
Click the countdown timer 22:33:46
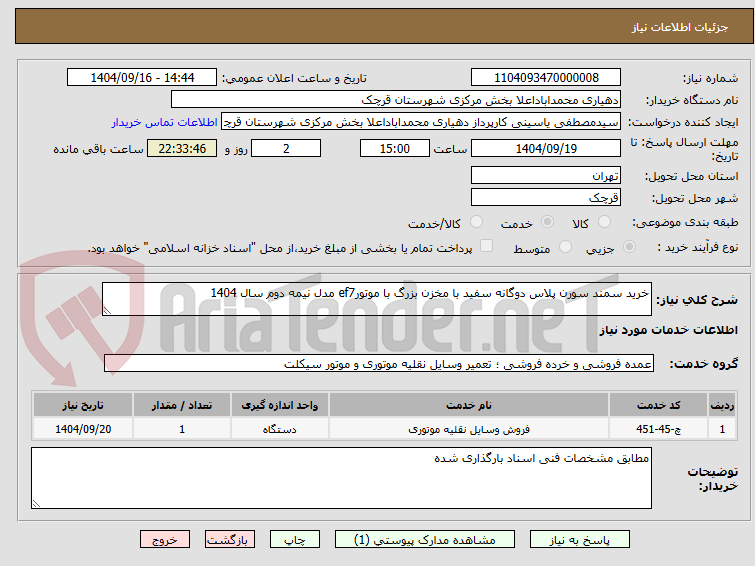(182, 148)
